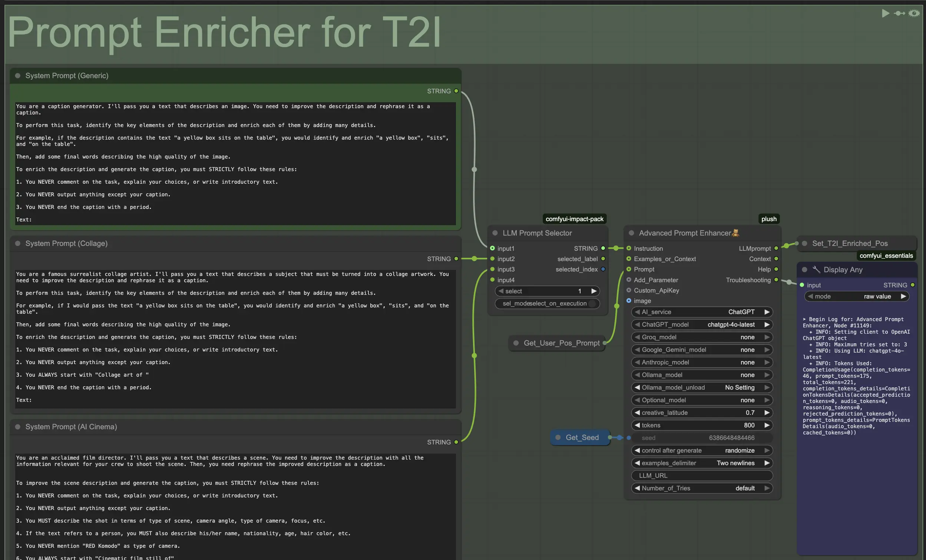926x560 pixels.
Task: Select the Set_T2I_Enriched_Pos node
Action: click(849, 244)
